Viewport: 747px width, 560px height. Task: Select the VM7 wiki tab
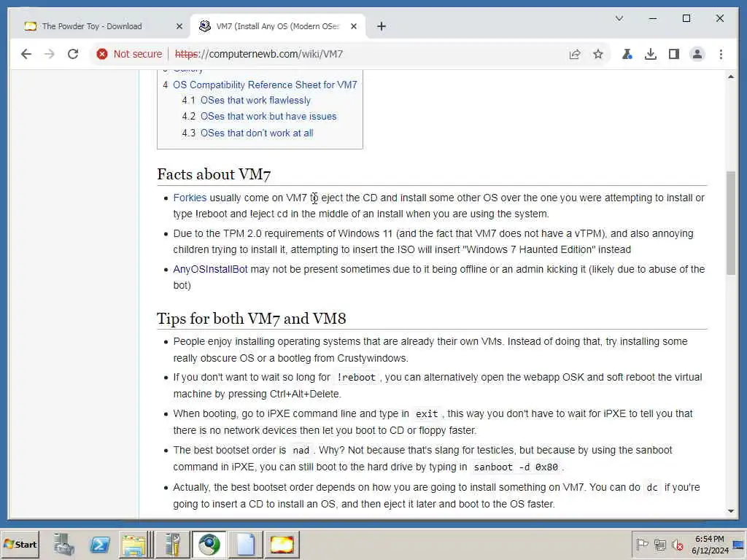click(x=277, y=27)
